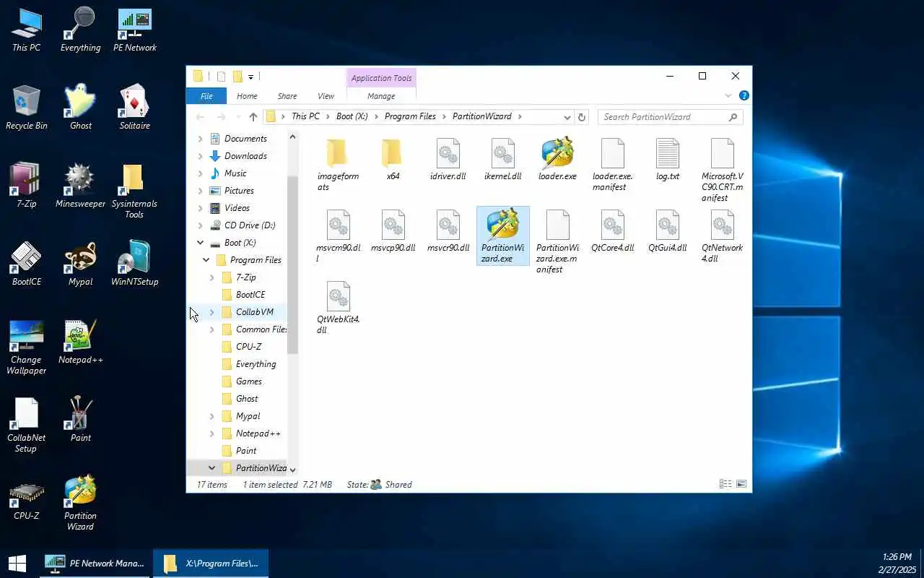Click the taskbar clock
The width and height of the screenshot is (924, 578).
click(897, 563)
